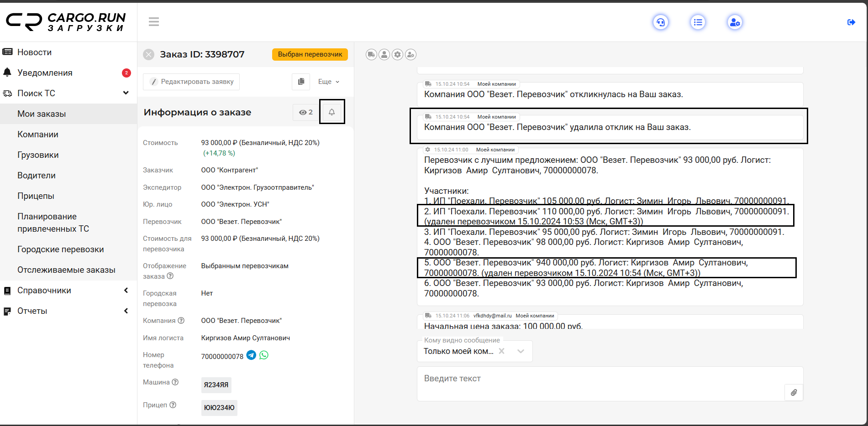Click the paperclip attach file icon
Screen dimensions: 868x426
[794, 393]
